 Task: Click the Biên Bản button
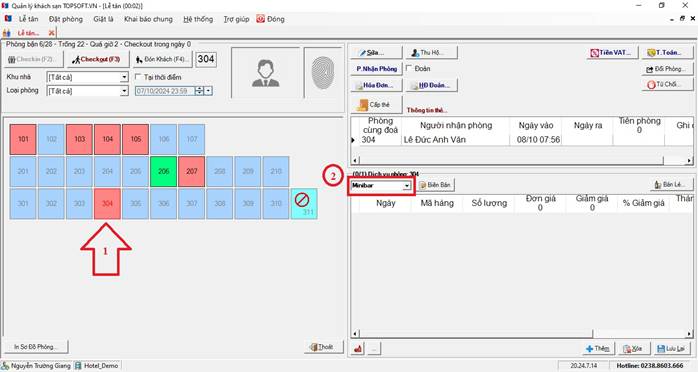[435, 185]
